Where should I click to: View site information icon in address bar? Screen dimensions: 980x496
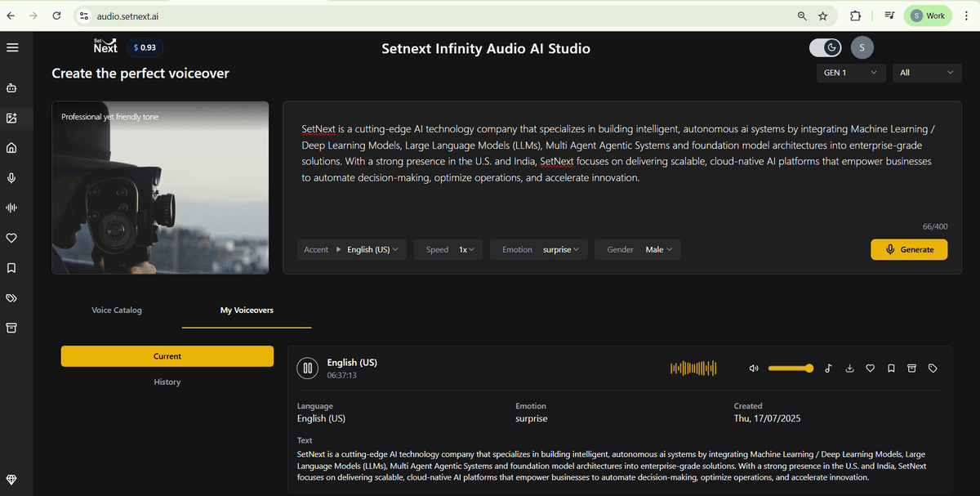tap(83, 16)
